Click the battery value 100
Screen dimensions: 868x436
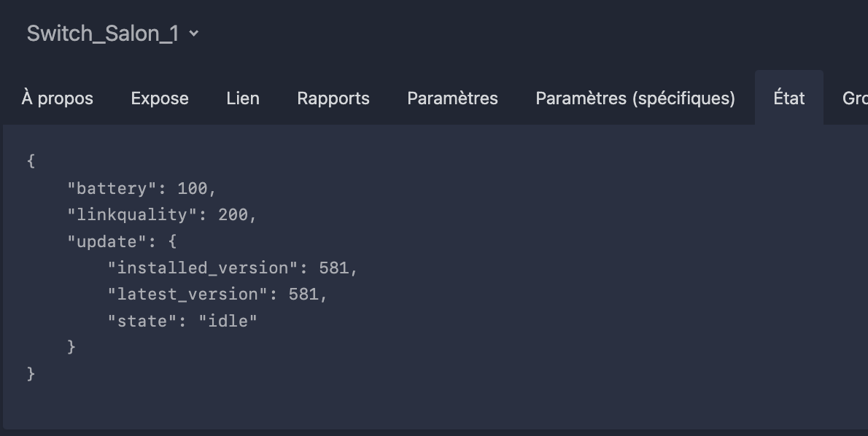(192, 188)
